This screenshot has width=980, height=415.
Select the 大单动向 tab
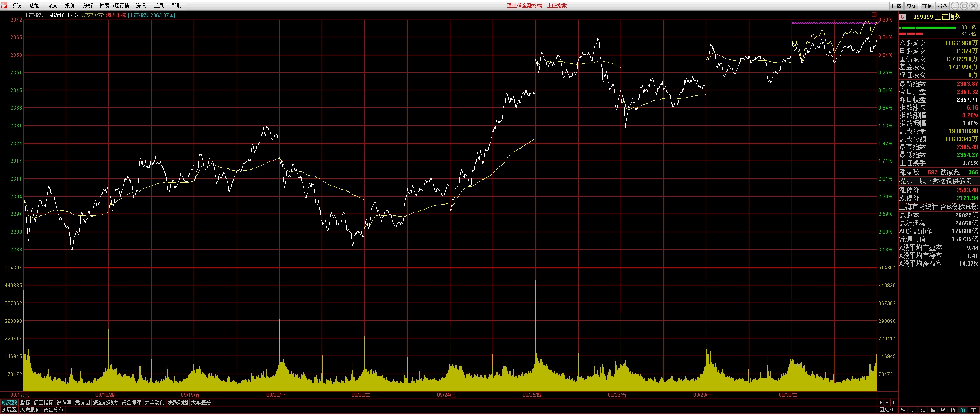point(154,403)
